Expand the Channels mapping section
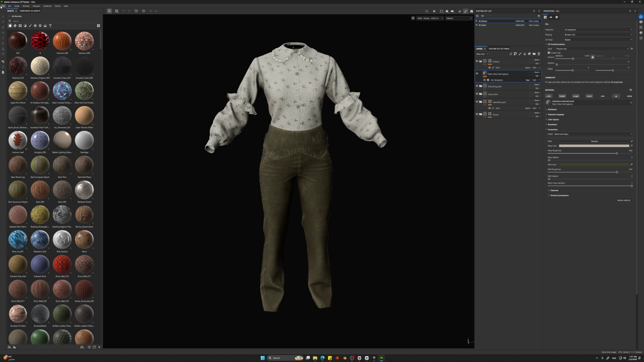Viewport: 644px width, 362px height. (x=555, y=114)
